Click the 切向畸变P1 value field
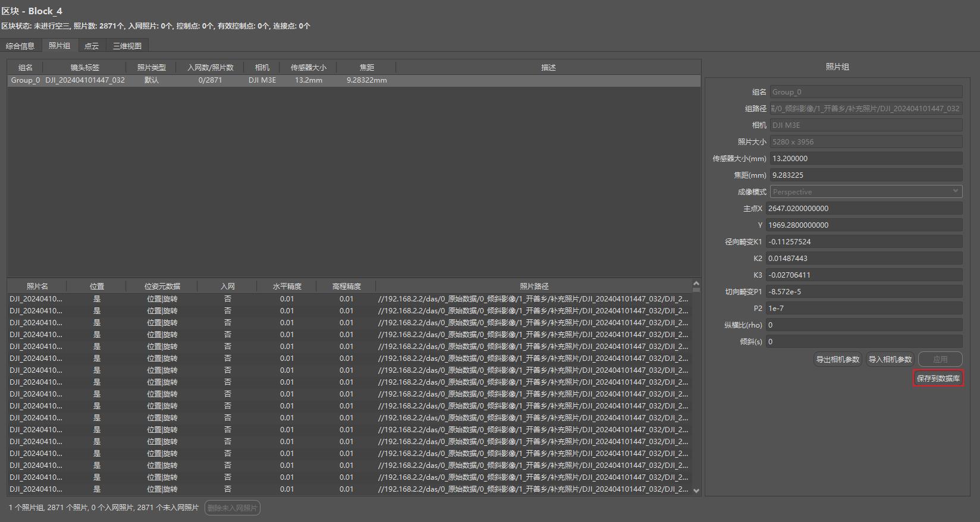This screenshot has height=522, width=980. [x=863, y=291]
